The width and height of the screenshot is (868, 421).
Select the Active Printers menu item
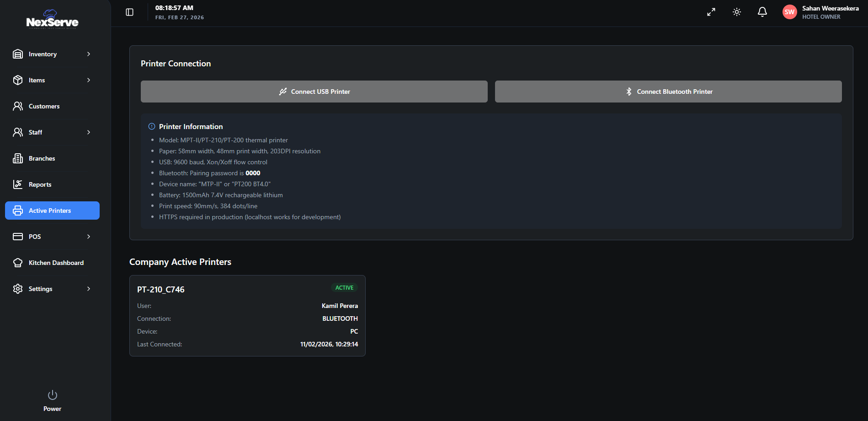52,210
